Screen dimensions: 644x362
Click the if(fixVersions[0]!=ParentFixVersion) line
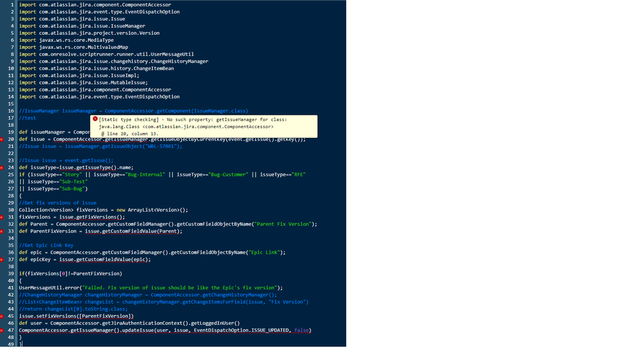click(70, 274)
